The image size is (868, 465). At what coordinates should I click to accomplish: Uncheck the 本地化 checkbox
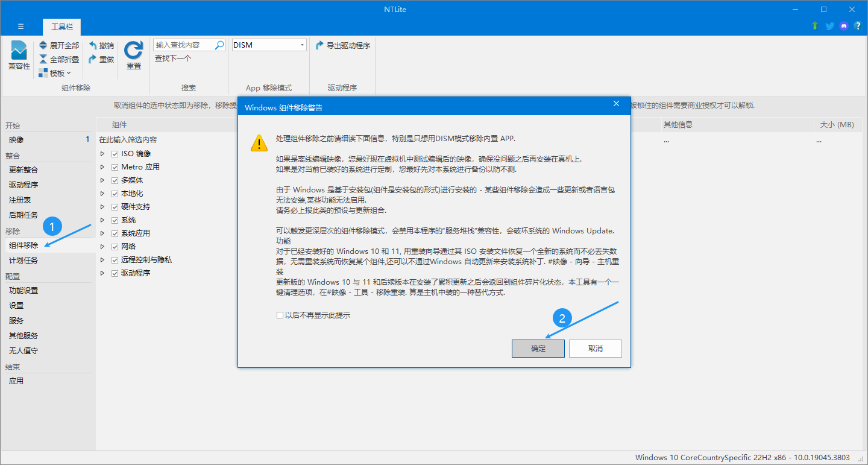coord(115,194)
